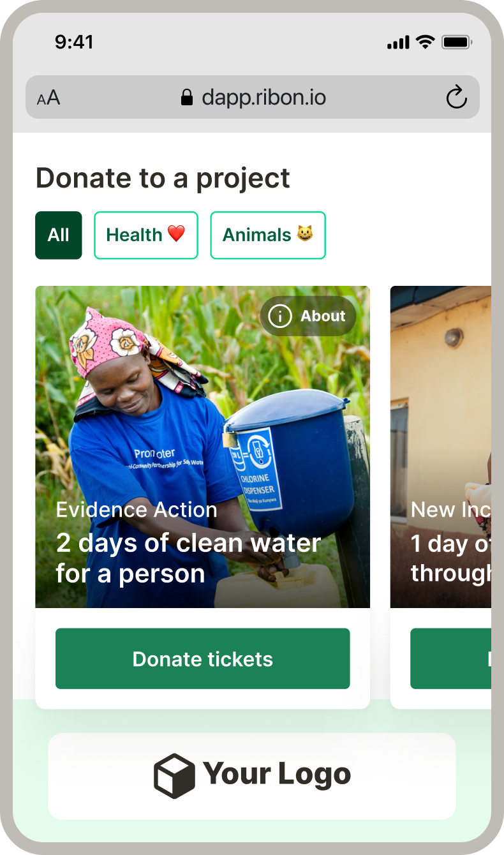Tap the Evidence Action organization name
This screenshot has width=504, height=855.
pyautogui.click(x=137, y=510)
